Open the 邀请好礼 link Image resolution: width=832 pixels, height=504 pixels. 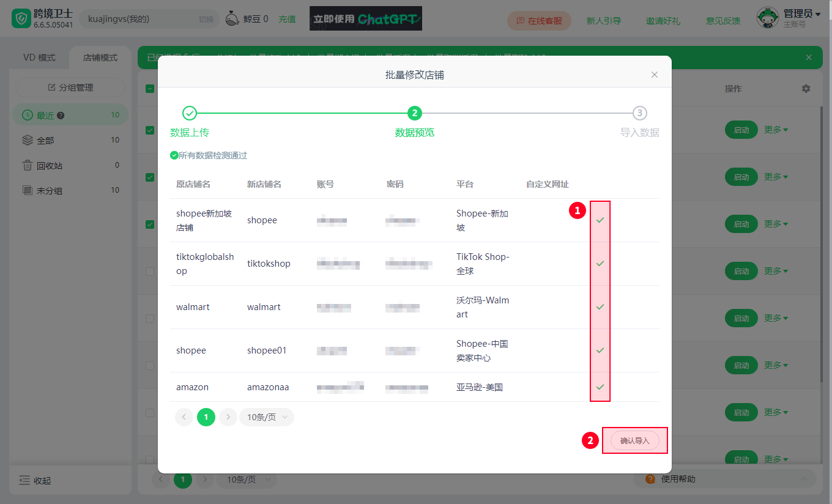[x=663, y=21]
